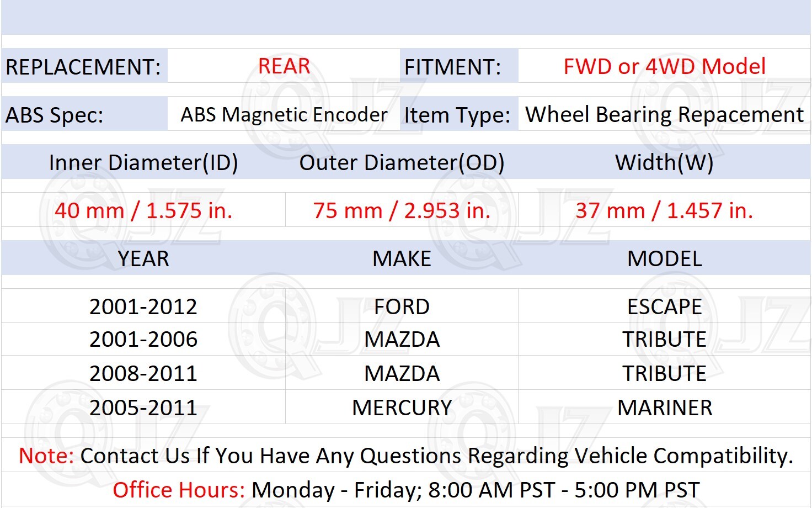Select the red REAR value cell
Screen dimensions: 812x508
(x=284, y=66)
